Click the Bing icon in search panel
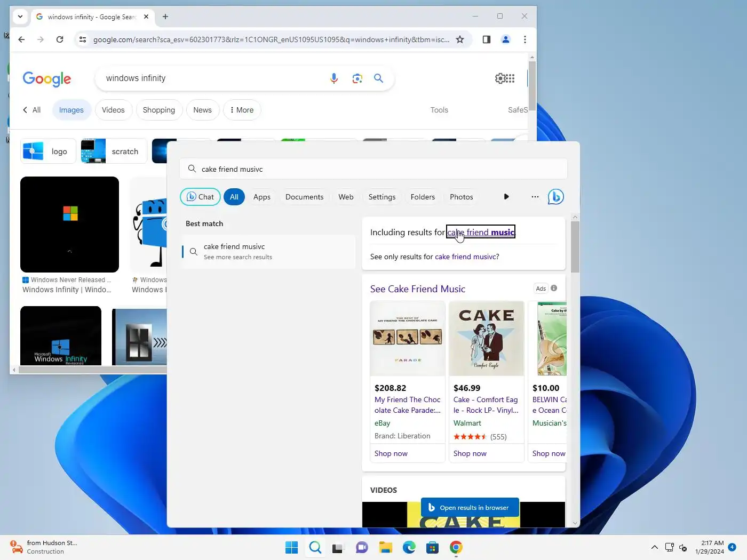This screenshot has width=747, height=560. pyautogui.click(x=556, y=197)
